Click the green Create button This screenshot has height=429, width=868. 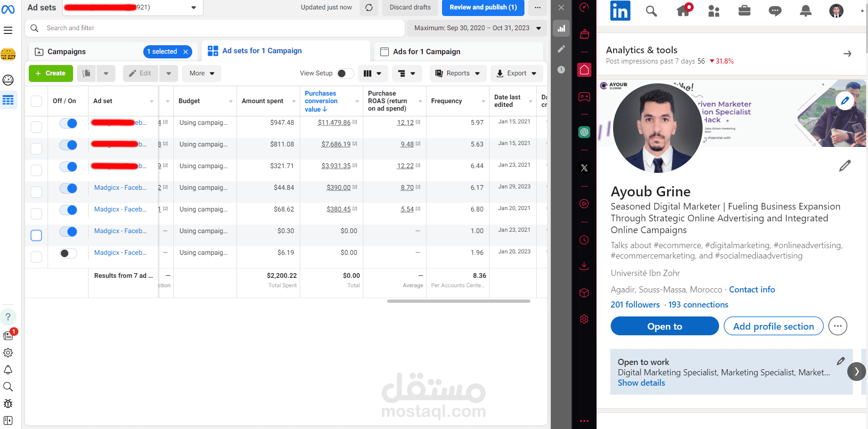pyautogui.click(x=50, y=73)
